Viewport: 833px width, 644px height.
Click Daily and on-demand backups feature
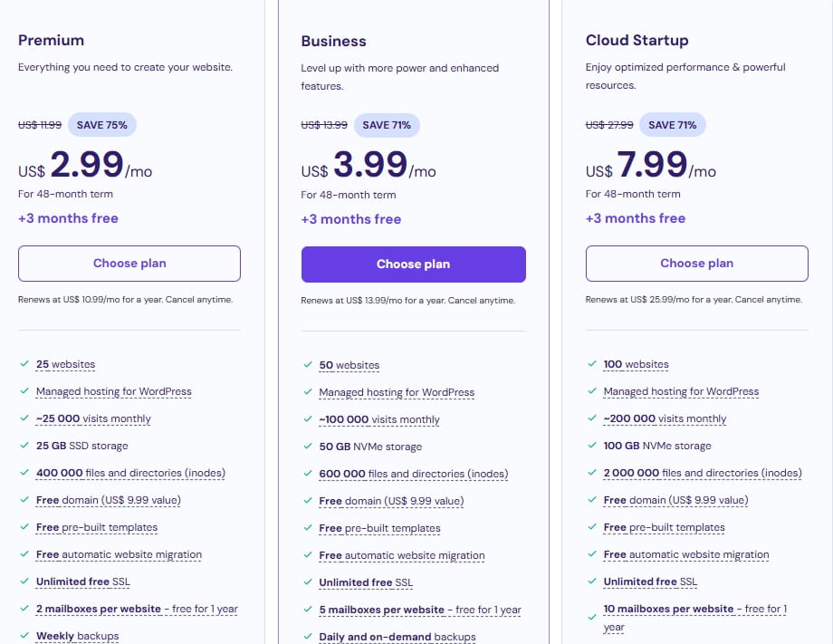pos(397,637)
